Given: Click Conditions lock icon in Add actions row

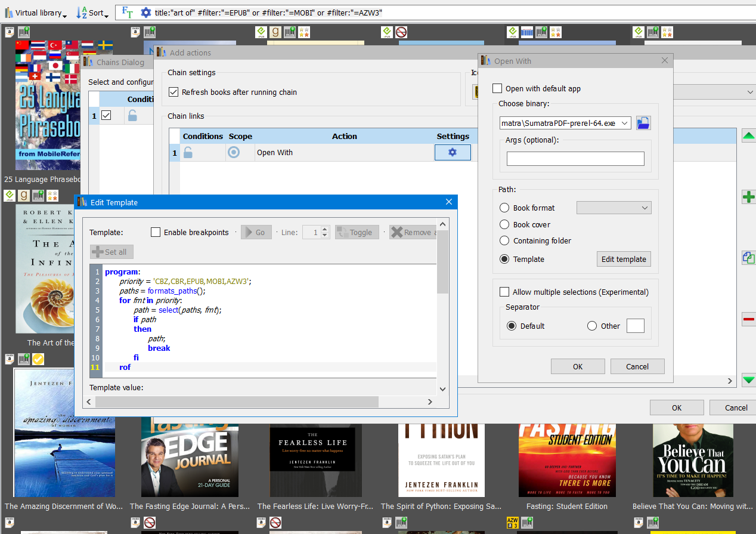Looking at the screenshot, I should point(188,153).
